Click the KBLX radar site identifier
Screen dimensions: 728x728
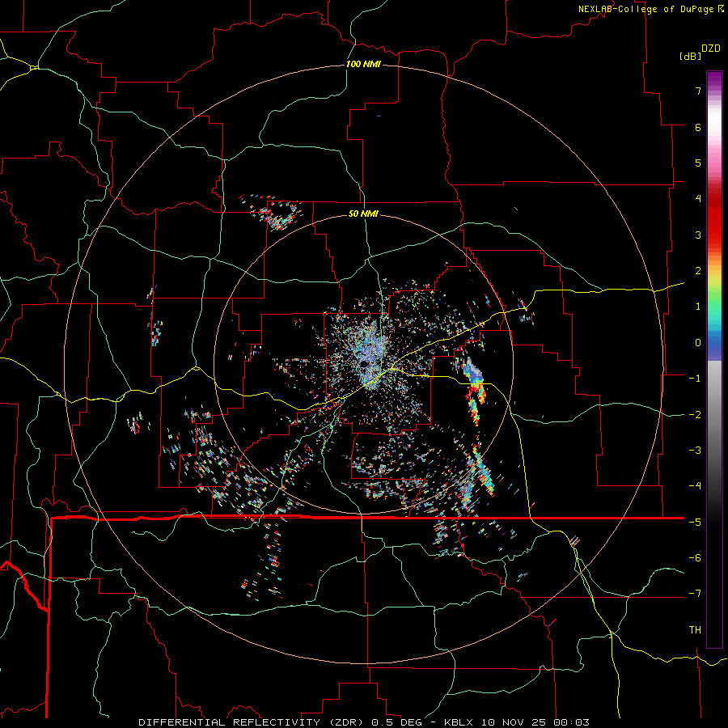(459, 722)
